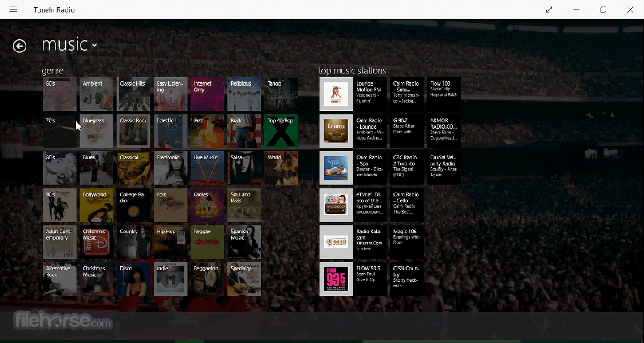Open the Adult Contemporary genre tile
The image size is (644, 343).
point(60,242)
